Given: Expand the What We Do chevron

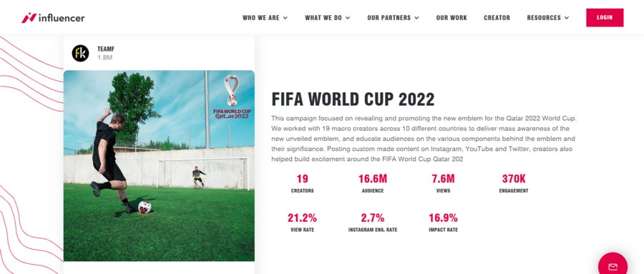Looking at the screenshot, I should [x=348, y=18].
